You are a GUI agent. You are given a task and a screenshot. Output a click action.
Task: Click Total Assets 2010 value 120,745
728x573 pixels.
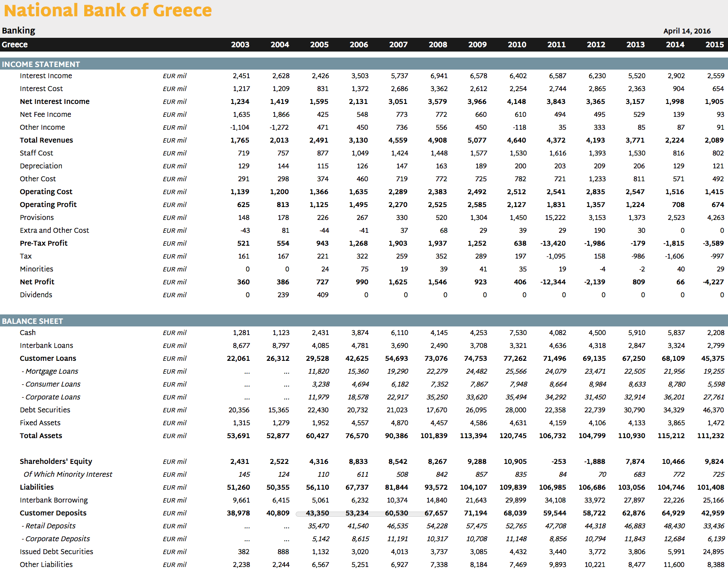click(x=513, y=436)
